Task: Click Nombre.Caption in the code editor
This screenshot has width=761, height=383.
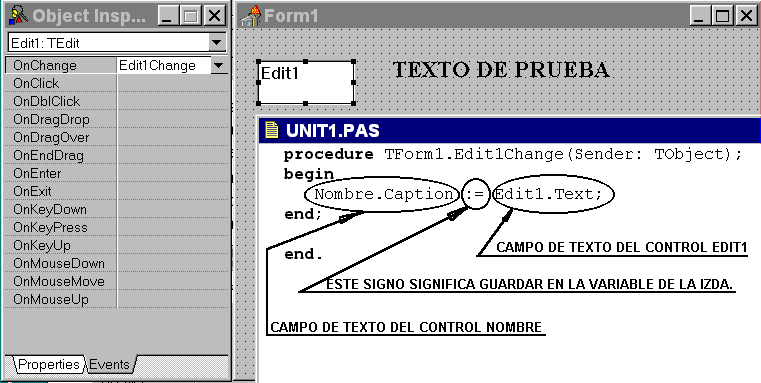Action: tap(383, 194)
